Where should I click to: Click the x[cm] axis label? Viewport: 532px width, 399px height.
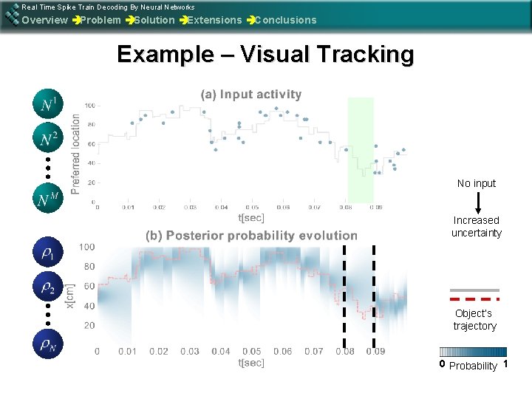click(70, 296)
